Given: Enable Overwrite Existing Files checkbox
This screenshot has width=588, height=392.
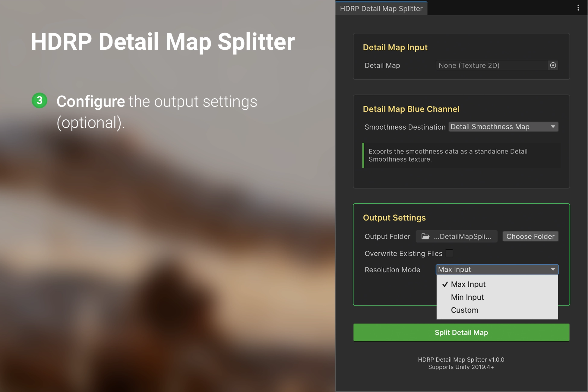Looking at the screenshot, I should (x=449, y=253).
